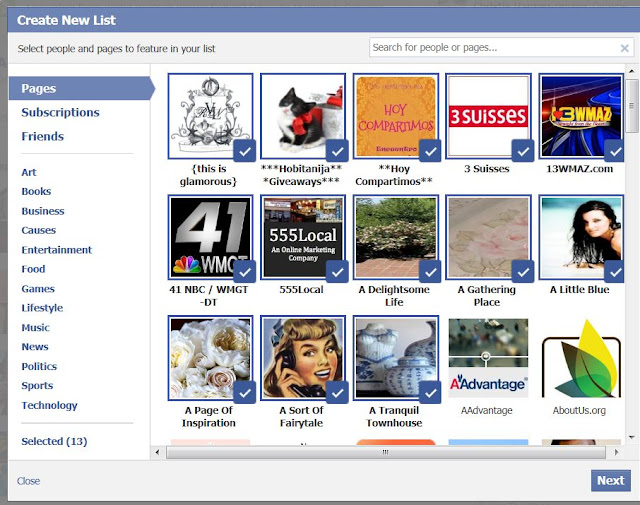Uncheck the checkmark on Hobitanija Giveaways

coord(337,151)
